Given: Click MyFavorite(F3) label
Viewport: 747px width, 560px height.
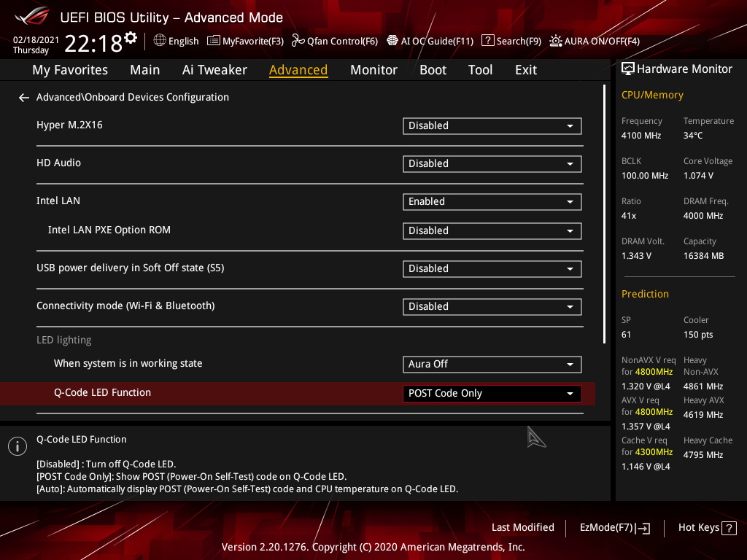Looking at the screenshot, I should [x=253, y=42].
